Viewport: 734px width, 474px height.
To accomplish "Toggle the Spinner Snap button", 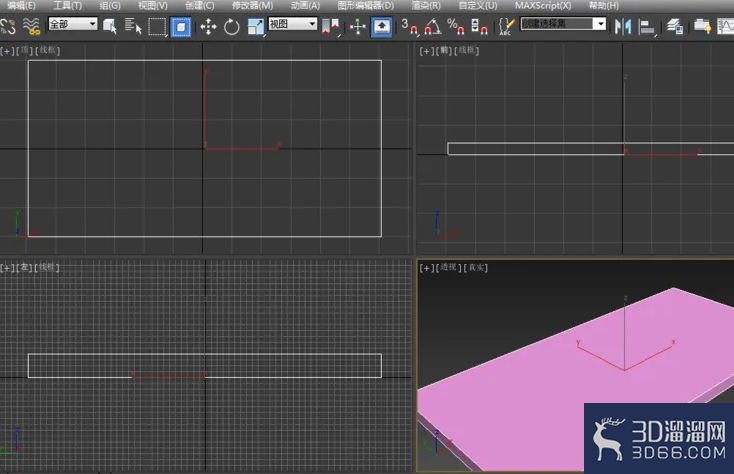I will point(479,27).
